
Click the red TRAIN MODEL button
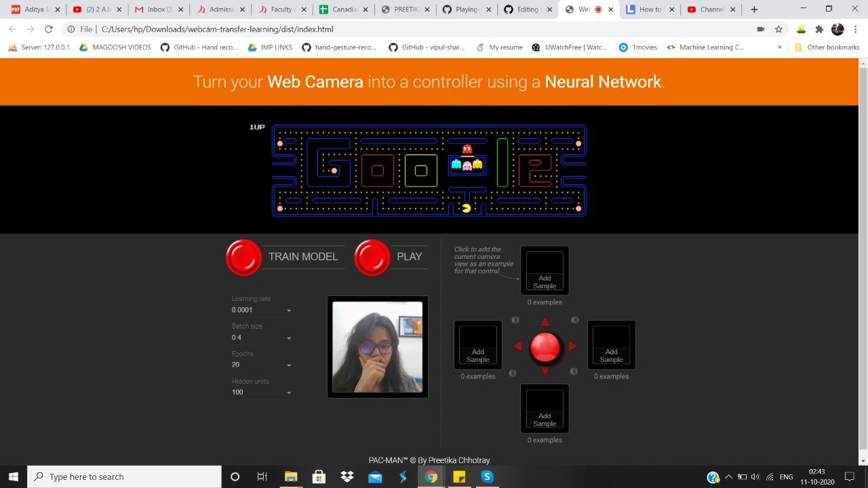(x=244, y=257)
